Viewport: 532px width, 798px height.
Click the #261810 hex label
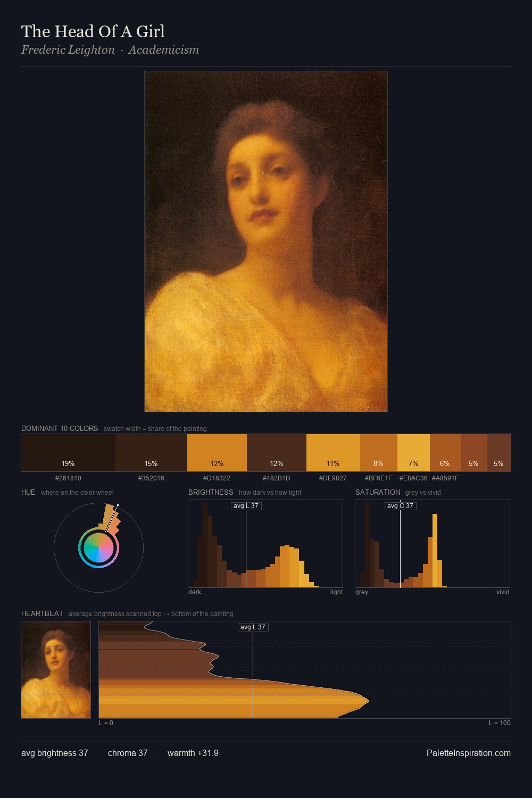pos(68,478)
